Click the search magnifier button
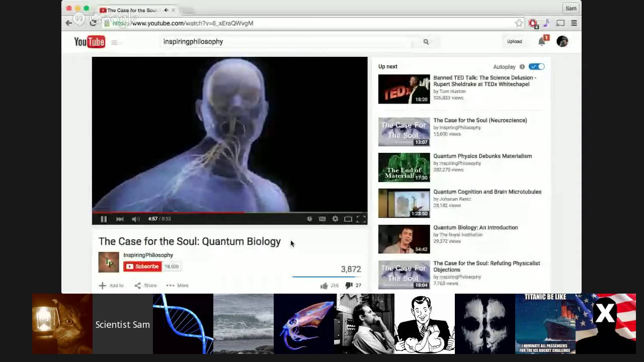This screenshot has height=362, width=644. click(426, 42)
